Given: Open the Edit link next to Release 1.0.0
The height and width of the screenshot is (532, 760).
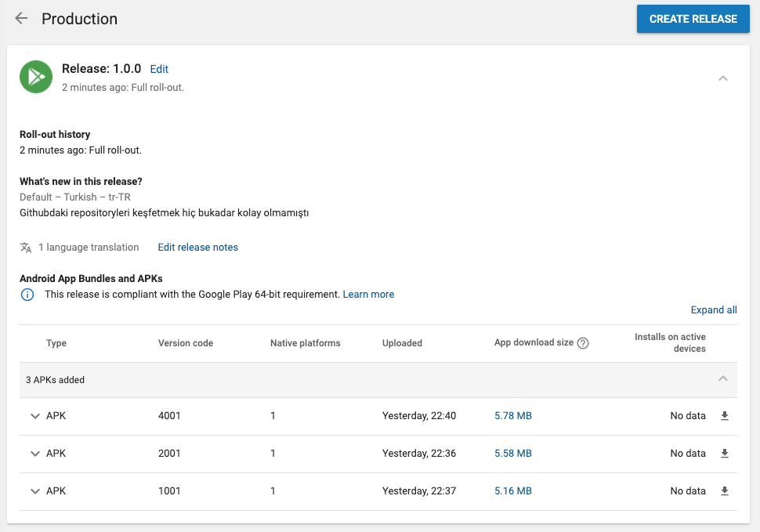Looking at the screenshot, I should pyautogui.click(x=159, y=70).
